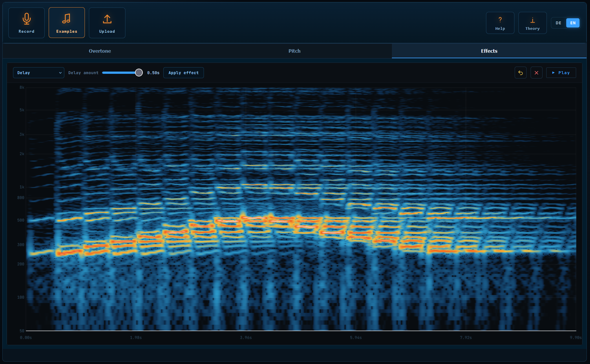Click the 8k frequency axis label
The image size is (590, 364).
(x=22, y=87)
